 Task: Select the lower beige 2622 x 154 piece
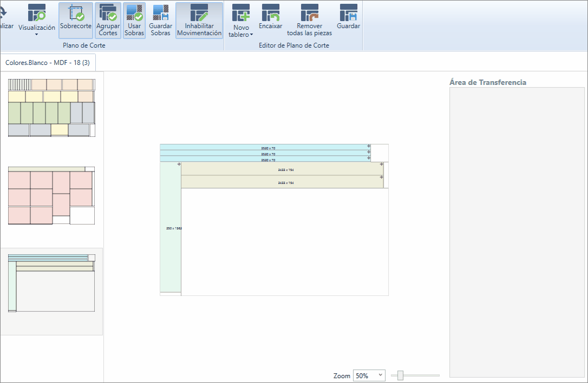(283, 182)
